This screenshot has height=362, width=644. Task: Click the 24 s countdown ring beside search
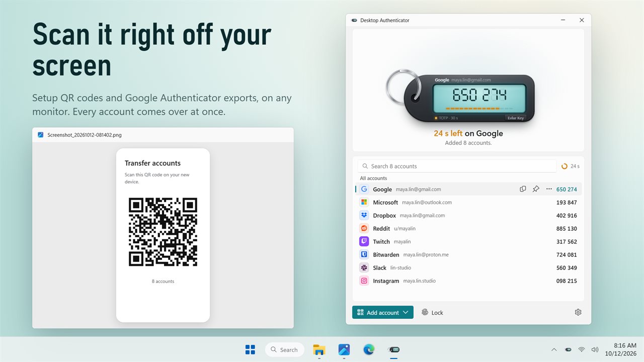(x=565, y=166)
